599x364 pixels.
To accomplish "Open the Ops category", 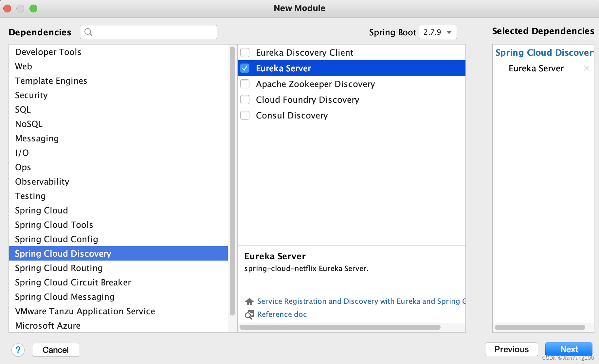I will click(118, 167).
